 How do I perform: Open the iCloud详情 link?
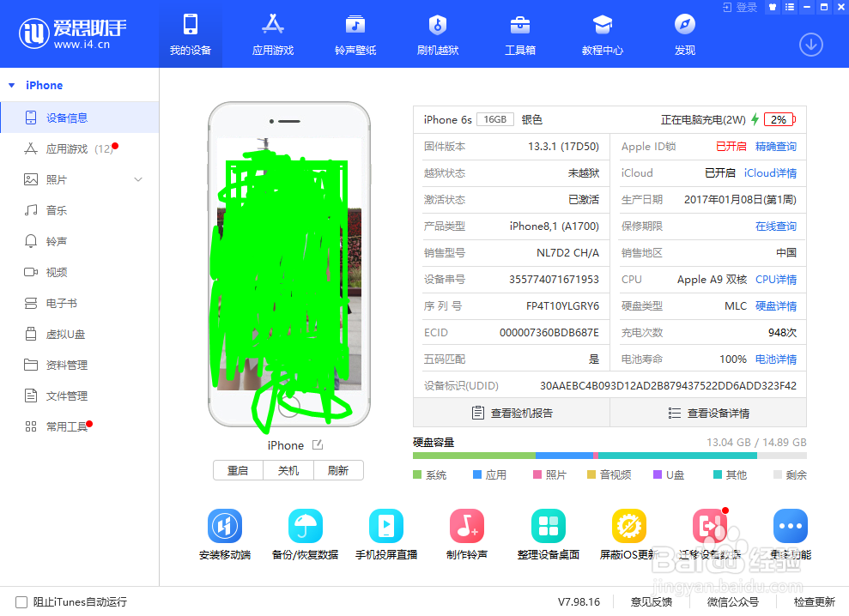click(770, 173)
